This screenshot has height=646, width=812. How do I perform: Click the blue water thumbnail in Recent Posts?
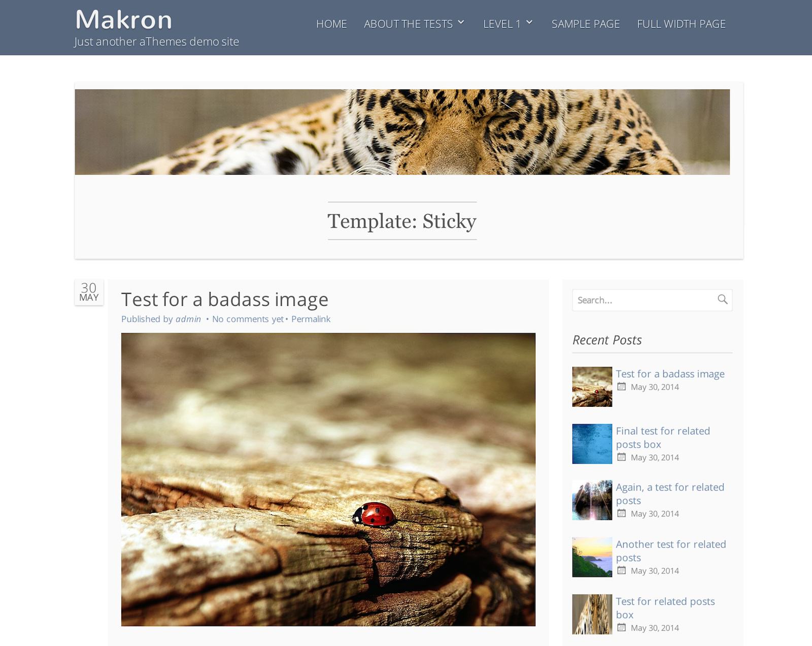pos(592,444)
